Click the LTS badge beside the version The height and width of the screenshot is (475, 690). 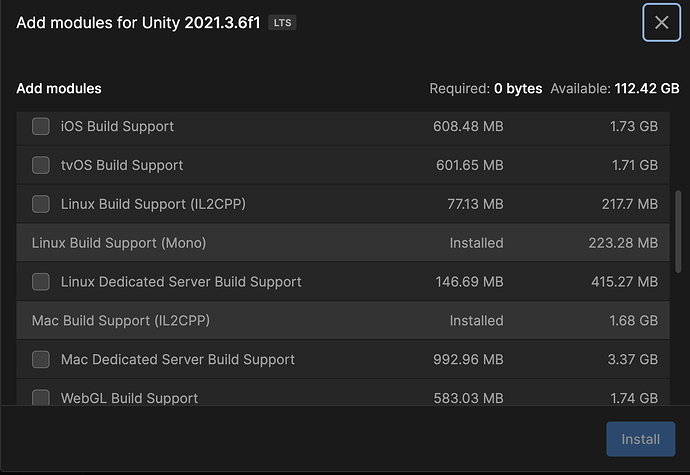[282, 22]
